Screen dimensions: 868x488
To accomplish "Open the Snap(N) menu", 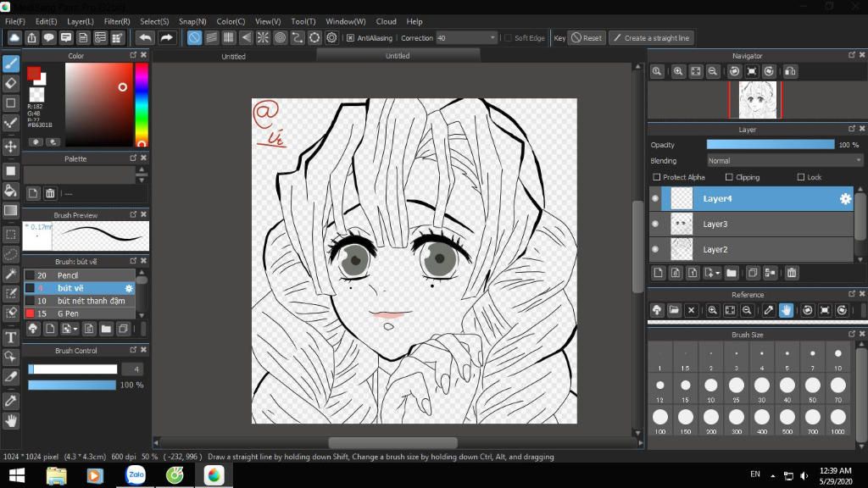I will 192,21.
